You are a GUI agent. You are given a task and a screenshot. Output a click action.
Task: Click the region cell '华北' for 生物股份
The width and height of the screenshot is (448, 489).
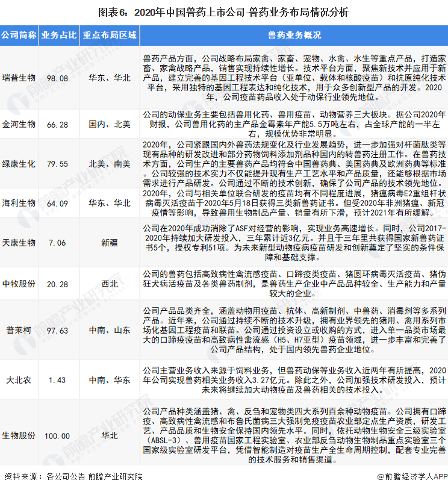click(x=110, y=435)
